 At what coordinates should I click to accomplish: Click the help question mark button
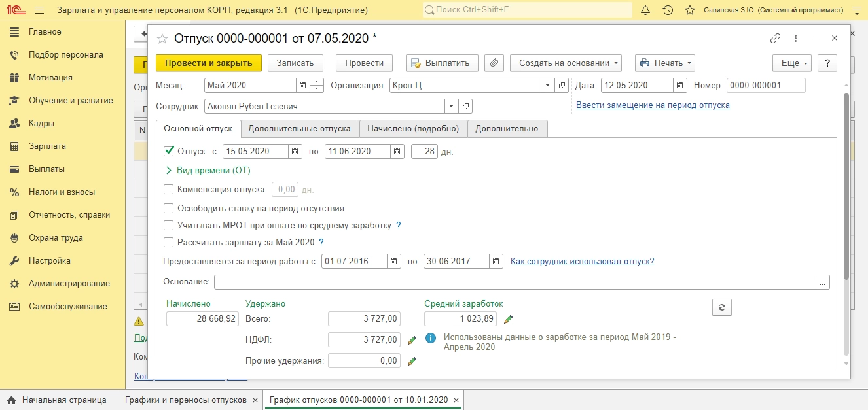pos(828,63)
